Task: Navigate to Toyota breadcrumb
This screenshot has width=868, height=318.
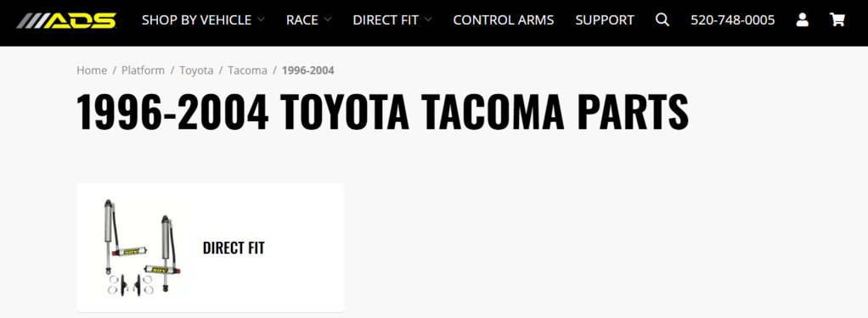Action: pyautogui.click(x=196, y=70)
